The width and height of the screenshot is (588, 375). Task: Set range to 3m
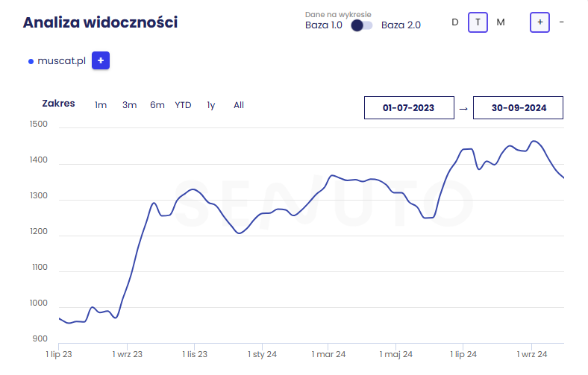[130, 105]
